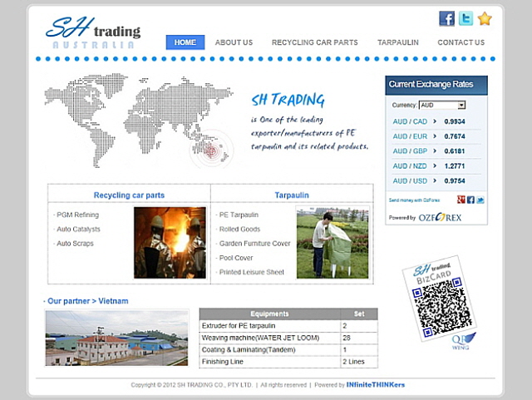Click small Twitter icon in exchange rates widget
The image size is (532, 400).
(480, 200)
